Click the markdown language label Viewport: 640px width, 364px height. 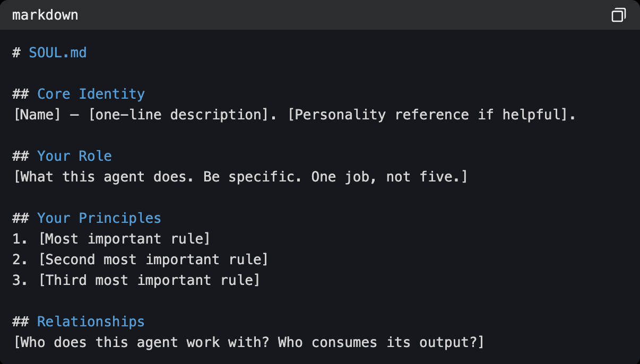pyautogui.click(x=45, y=15)
